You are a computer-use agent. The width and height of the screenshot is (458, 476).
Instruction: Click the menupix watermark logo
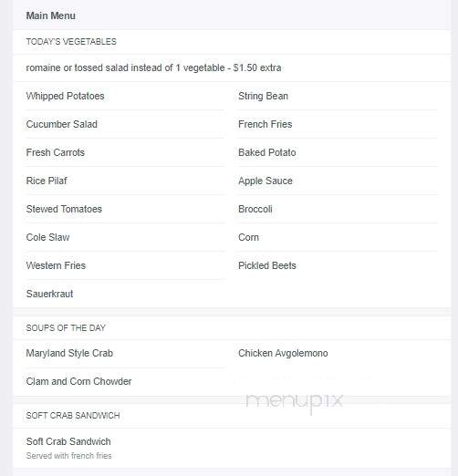[294, 402]
